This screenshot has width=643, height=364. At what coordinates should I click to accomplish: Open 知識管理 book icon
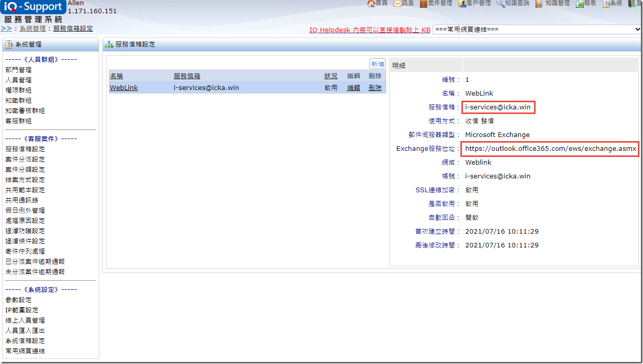coord(539,4)
